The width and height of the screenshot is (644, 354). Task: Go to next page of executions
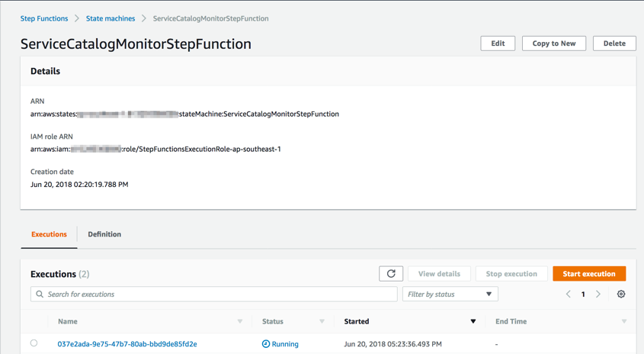pyautogui.click(x=598, y=294)
